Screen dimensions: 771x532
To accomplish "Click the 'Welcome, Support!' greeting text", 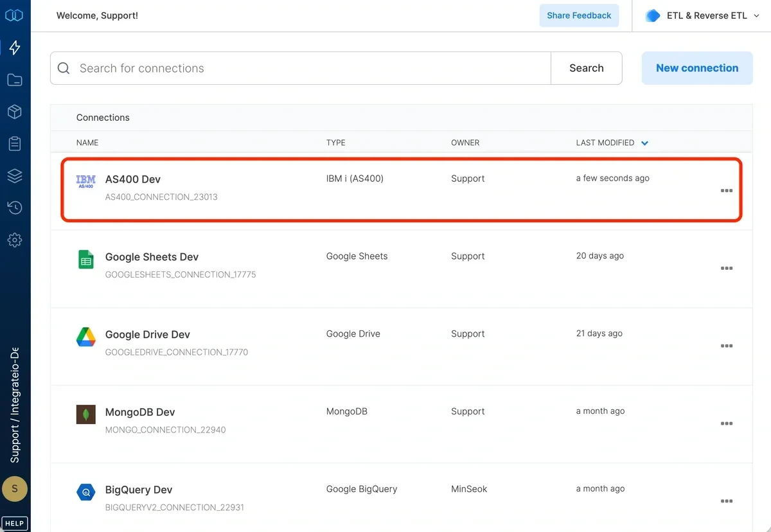I will pos(97,15).
